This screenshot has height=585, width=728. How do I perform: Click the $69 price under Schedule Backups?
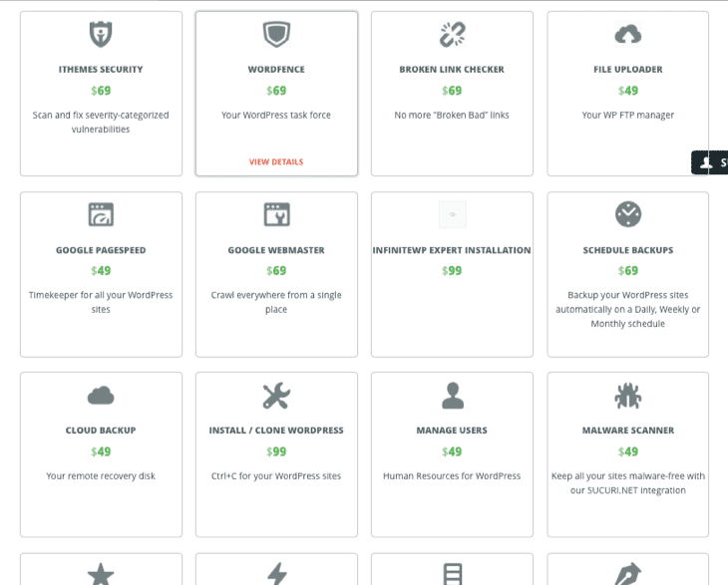[627, 271]
